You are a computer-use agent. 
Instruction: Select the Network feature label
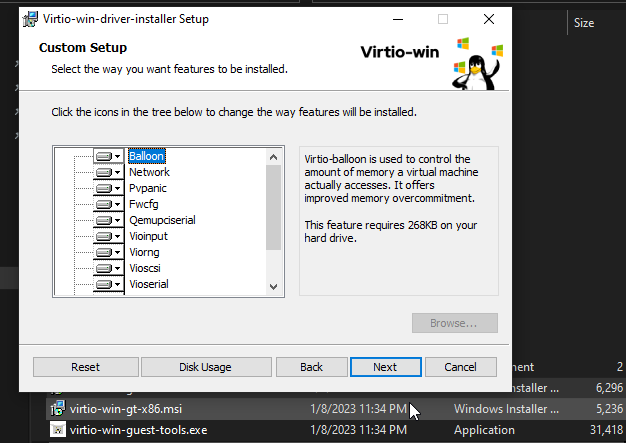click(x=149, y=172)
